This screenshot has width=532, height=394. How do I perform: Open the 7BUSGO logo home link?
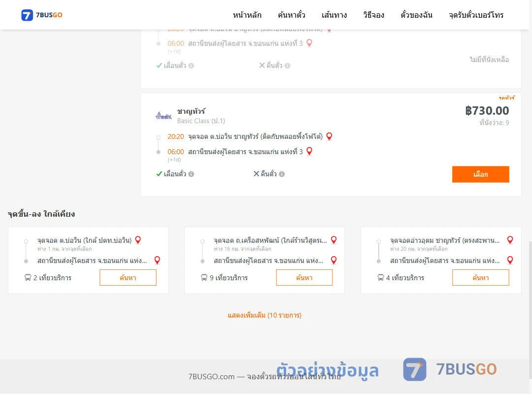tap(42, 15)
